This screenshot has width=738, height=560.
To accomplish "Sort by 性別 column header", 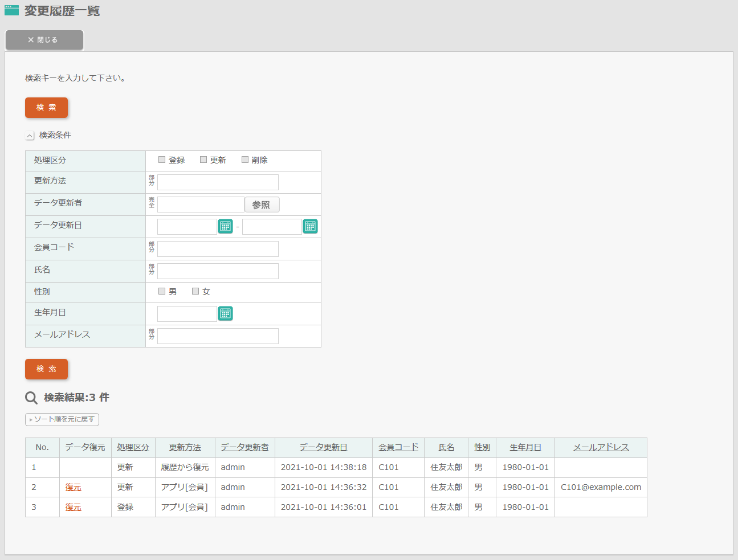I will click(x=482, y=447).
